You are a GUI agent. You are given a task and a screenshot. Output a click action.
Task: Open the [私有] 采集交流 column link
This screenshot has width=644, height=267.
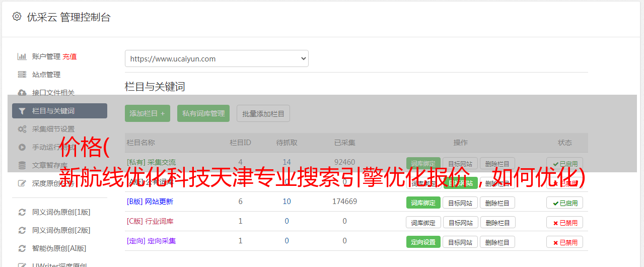click(x=151, y=162)
